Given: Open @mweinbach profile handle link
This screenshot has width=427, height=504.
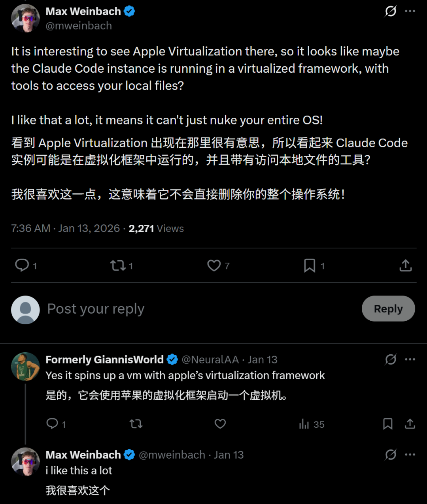Looking at the screenshot, I should pyautogui.click(x=79, y=26).
